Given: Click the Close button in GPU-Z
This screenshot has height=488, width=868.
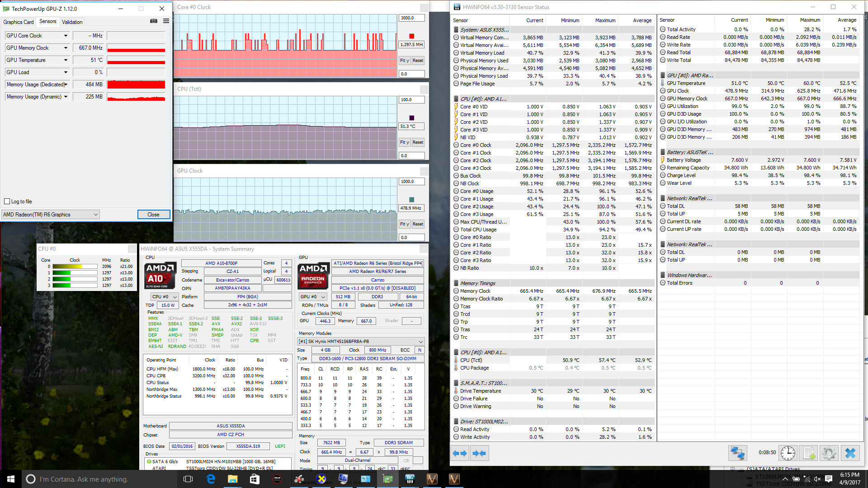Looking at the screenshot, I should tap(153, 215).
